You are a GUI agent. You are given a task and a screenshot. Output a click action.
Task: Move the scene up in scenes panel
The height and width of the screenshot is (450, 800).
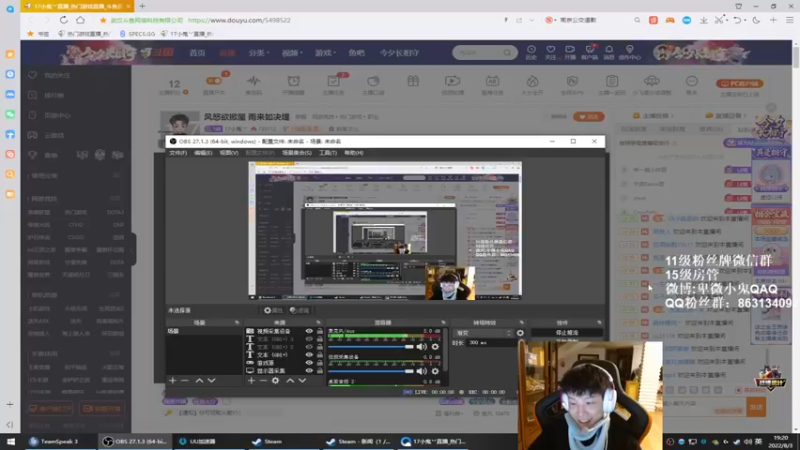coord(199,381)
